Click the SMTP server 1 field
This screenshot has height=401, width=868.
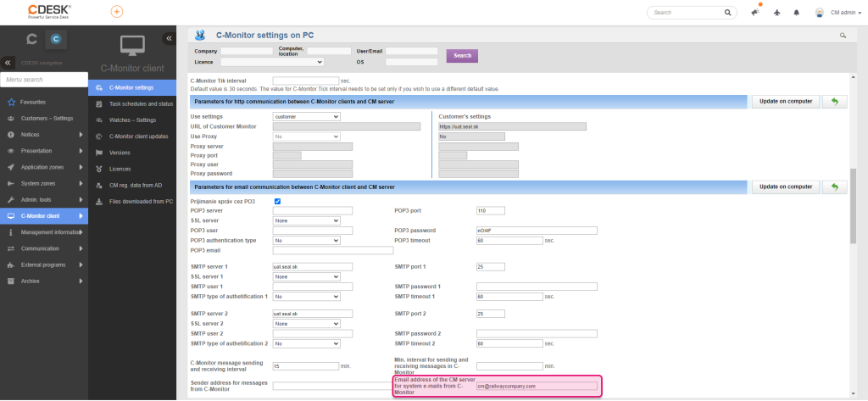313,266
